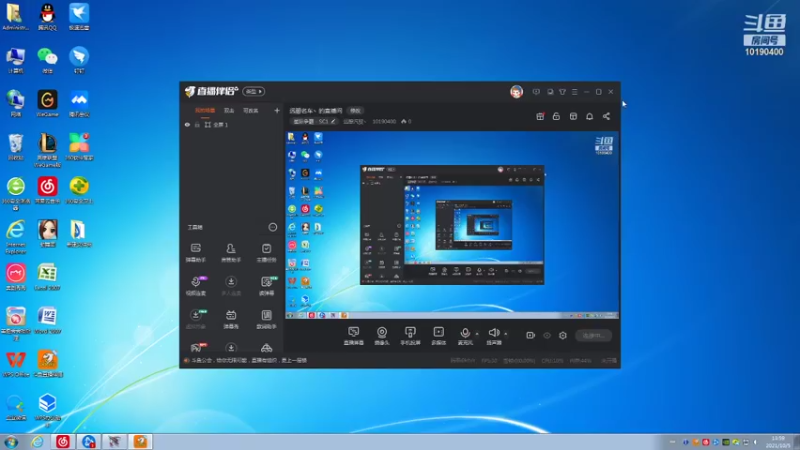Open the video co-streaming tool with purple badge
The image size is (800, 450).
(x=196, y=286)
